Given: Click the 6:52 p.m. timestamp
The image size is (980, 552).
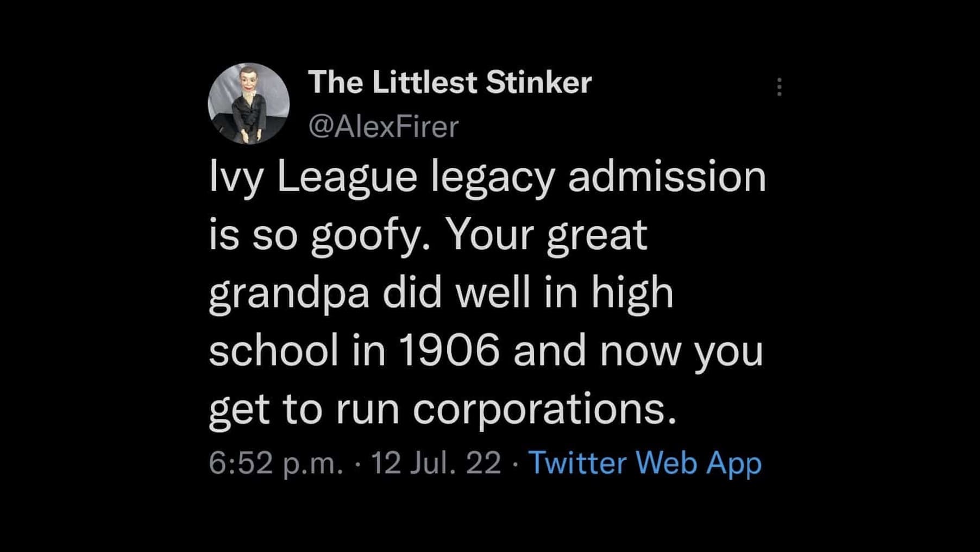Looking at the screenshot, I should click(276, 463).
